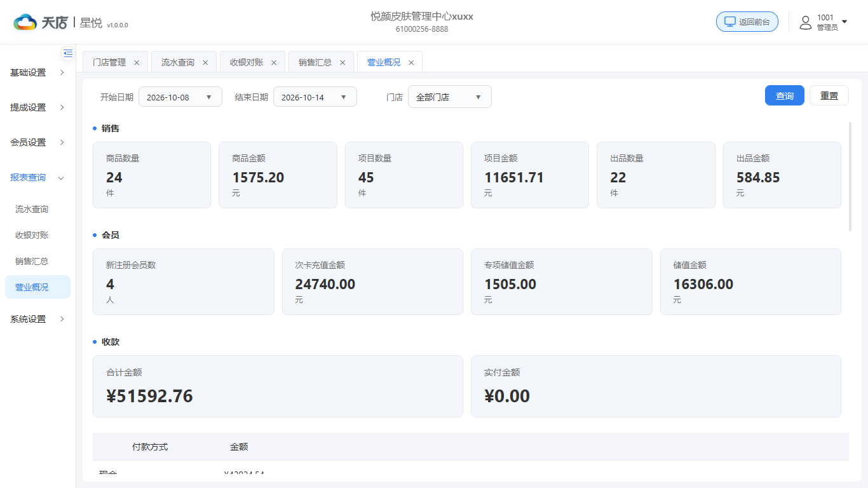Open the 结束日期 date dropdown
Image resolution: width=868 pixels, height=488 pixels.
(x=315, y=97)
